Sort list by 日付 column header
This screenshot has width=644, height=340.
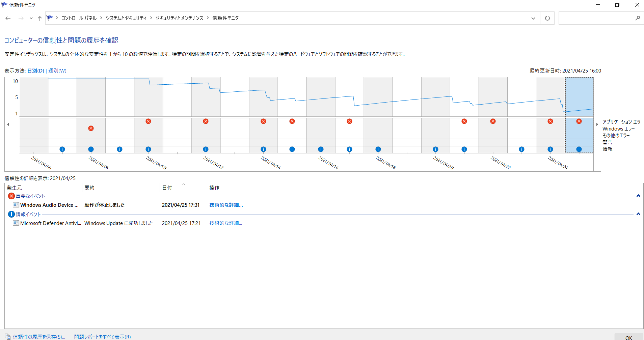click(167, 188)
